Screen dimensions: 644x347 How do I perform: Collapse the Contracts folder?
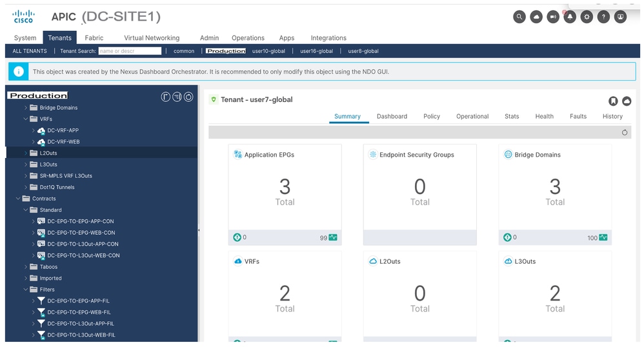[x=18, y=199]
